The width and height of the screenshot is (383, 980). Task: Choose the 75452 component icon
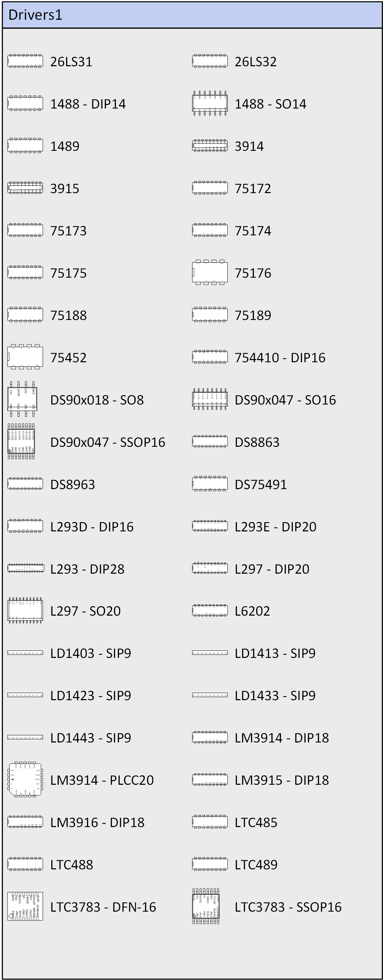pyautogui.click(x=25, y=357)
